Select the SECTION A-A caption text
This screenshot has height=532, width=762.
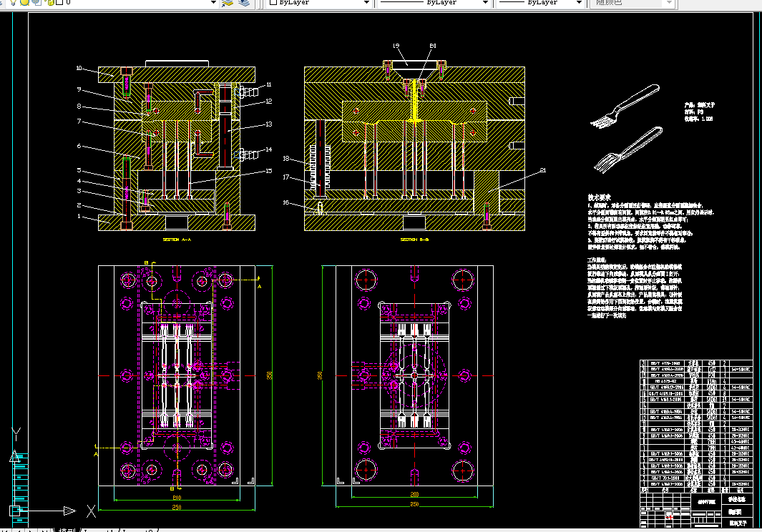(x=177, y=240)
